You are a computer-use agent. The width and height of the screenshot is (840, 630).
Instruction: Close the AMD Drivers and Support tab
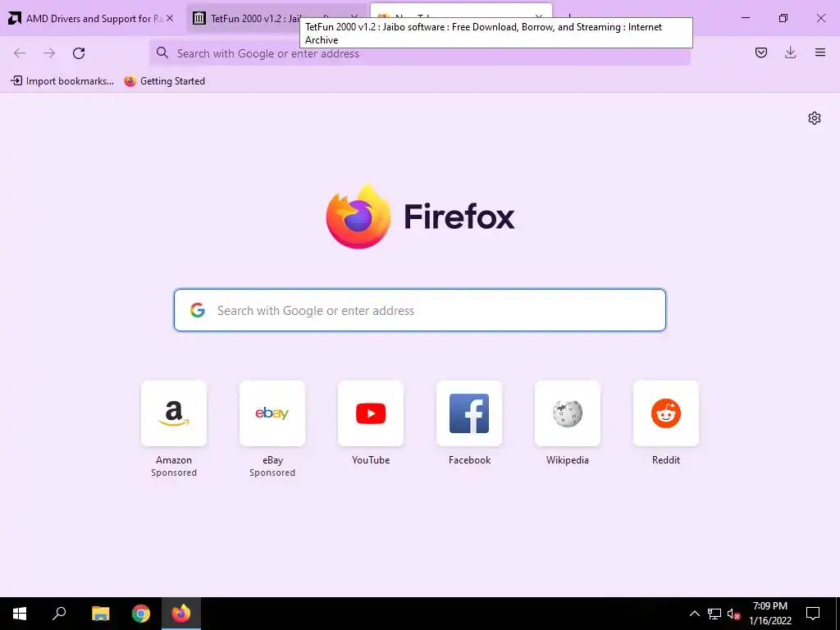(x=170, y=19)
